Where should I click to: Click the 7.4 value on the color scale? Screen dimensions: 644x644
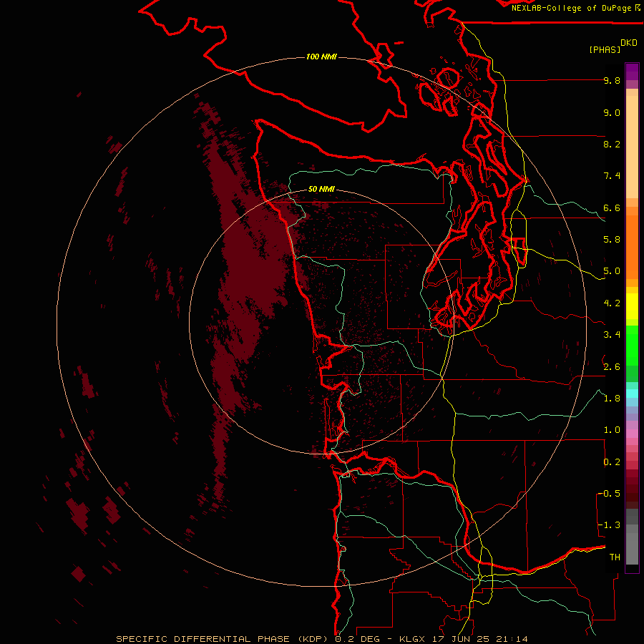[612, 176]
